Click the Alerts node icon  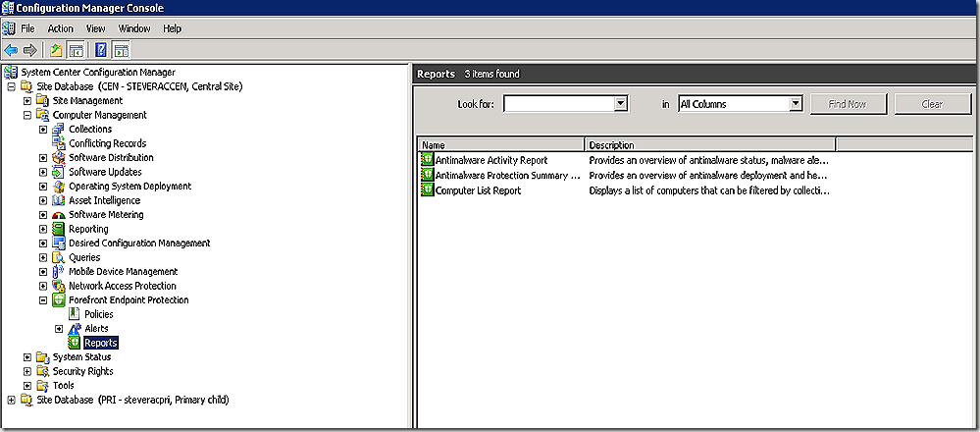75,328
